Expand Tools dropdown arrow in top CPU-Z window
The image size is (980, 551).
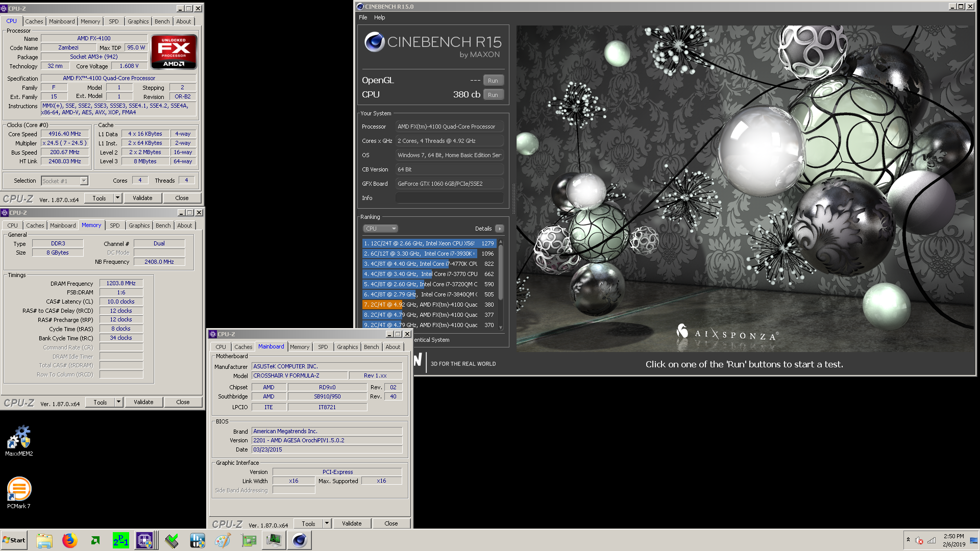pos(118,198)
